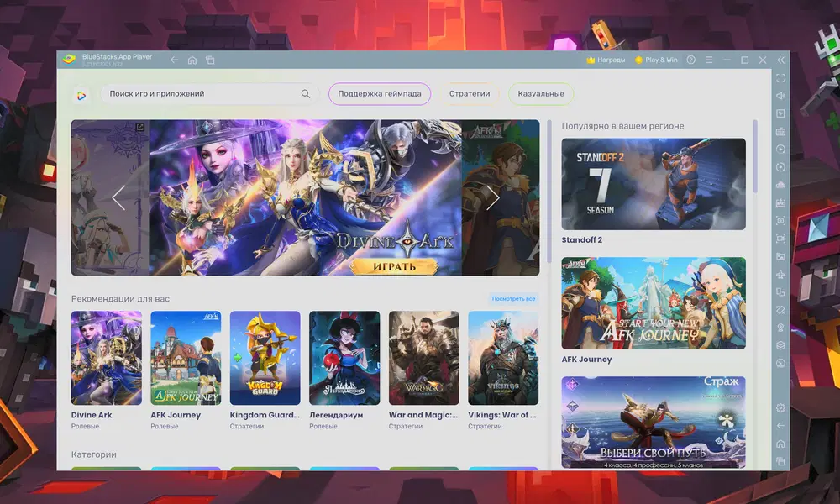Open the Легендариум game thumbnail
The image size is (840, 504).
pyautogui.click(x=344, y=358)
